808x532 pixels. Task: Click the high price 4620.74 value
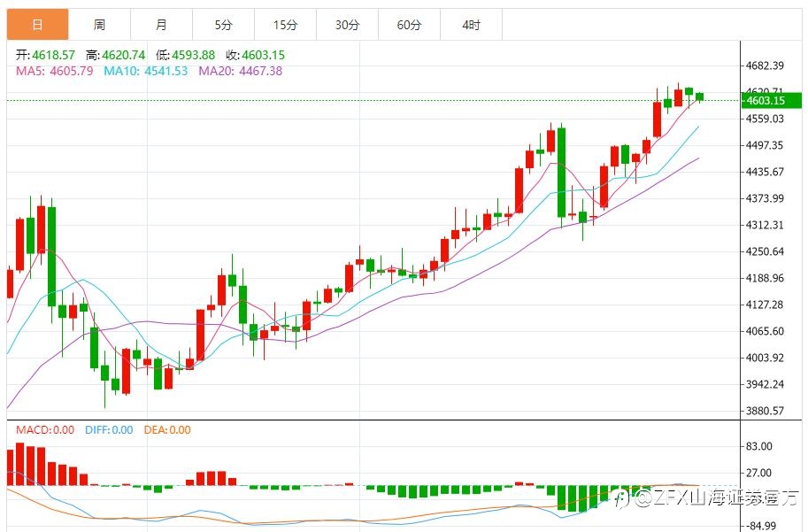pyautogui.click(x=124, y=55)
